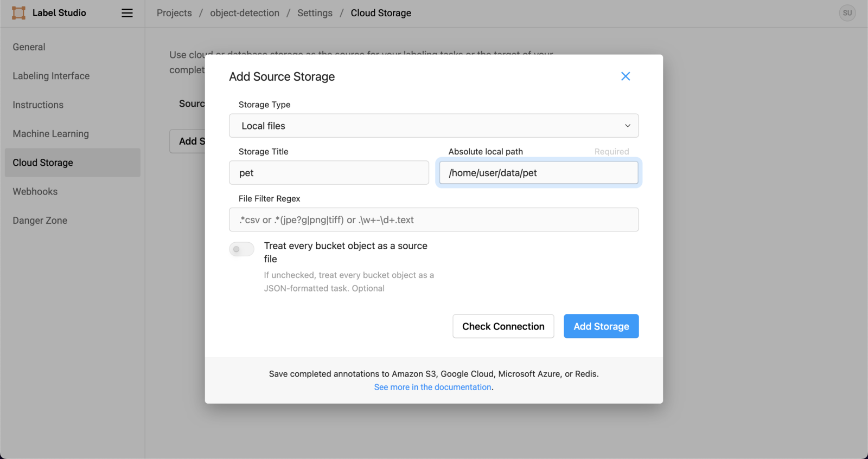Navigate to Projects breadcrumb
868x459 pixels.
coord(174,13)
